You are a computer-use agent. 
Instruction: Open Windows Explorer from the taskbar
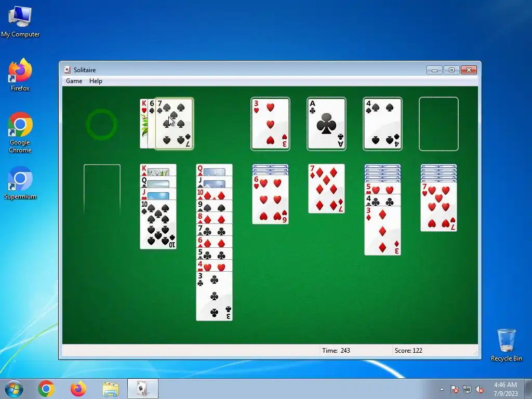[x=111, y=389]
